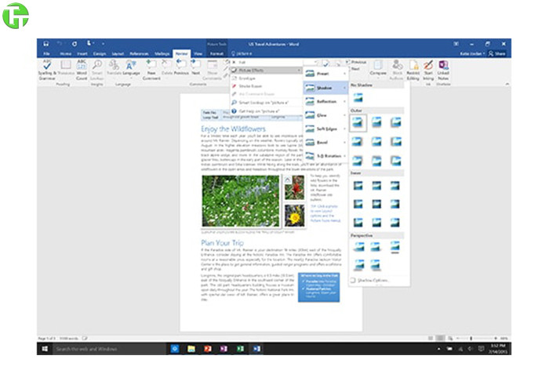Open Shadow Options at the gallery bottom
The image size is (549, 392).
point(370,281)
